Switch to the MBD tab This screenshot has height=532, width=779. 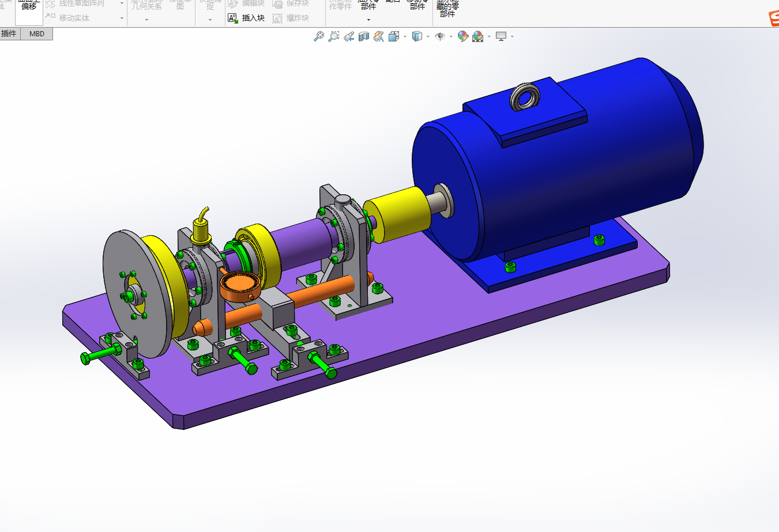coord(37,33)
